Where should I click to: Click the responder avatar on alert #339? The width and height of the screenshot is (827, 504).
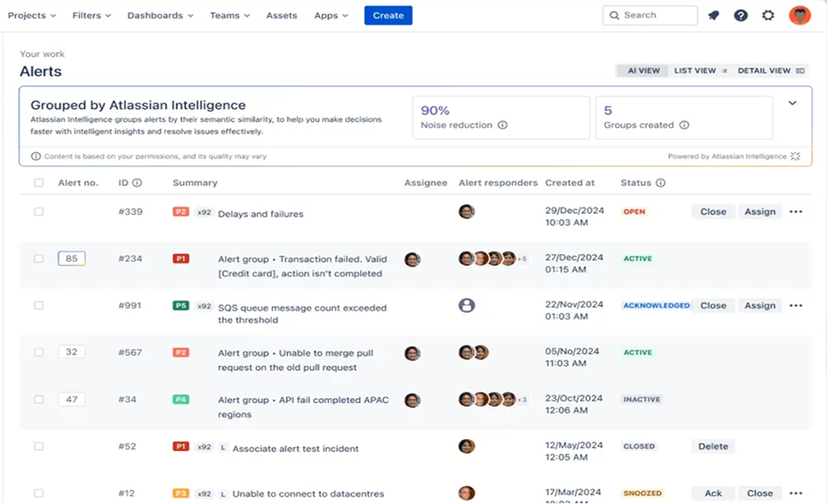tap(467, 212)
